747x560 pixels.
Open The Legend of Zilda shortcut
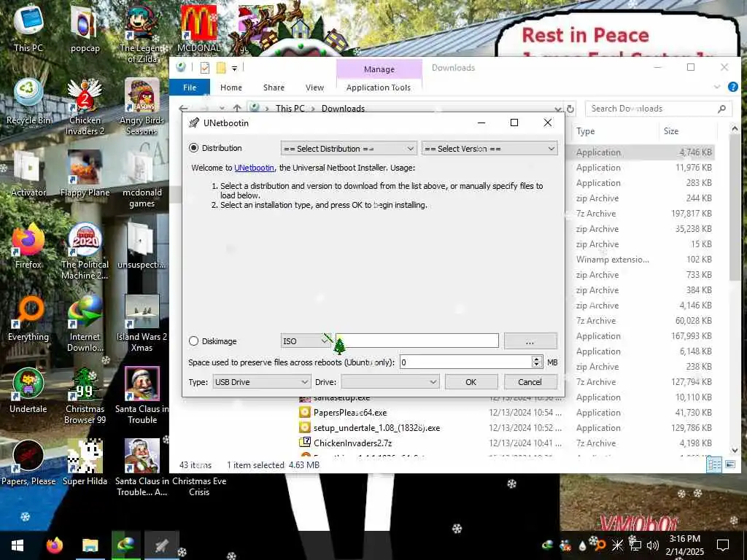pyautogui.click(x=142, y=34)
